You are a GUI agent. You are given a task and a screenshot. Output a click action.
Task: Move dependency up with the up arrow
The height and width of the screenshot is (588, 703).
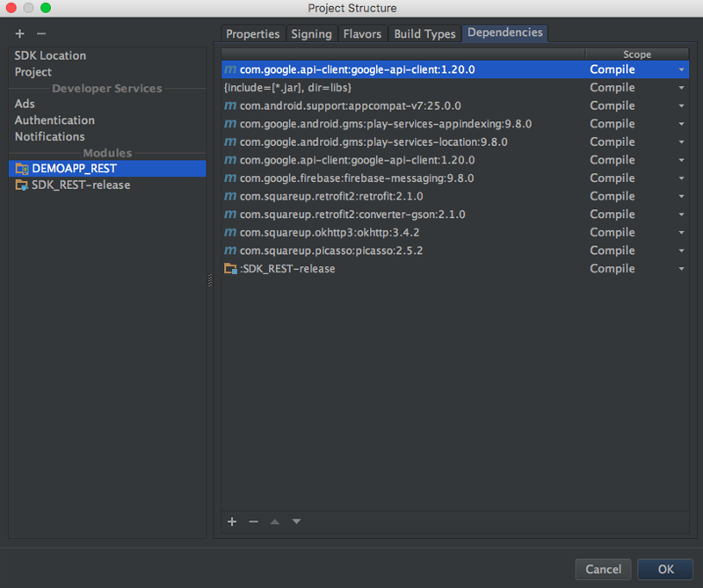point(275,521)
